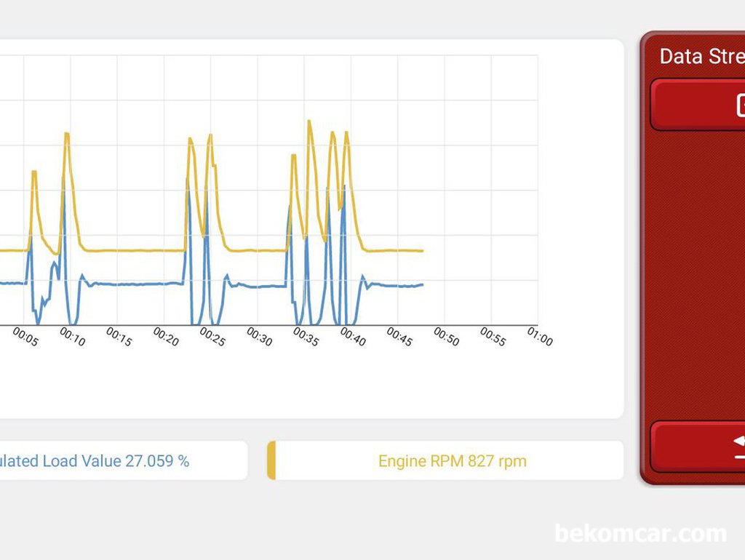Select the 00:55 time axis label
745x560 pixels.
(x=493, y=336)
